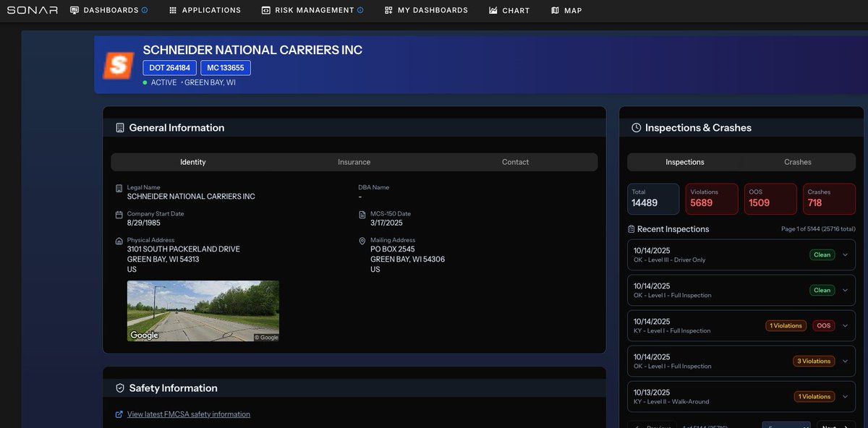The height and width of the screenshot is (428, 868).
Task: Click the shield icon by Safety Information
Action: click(x=120, y=388)
